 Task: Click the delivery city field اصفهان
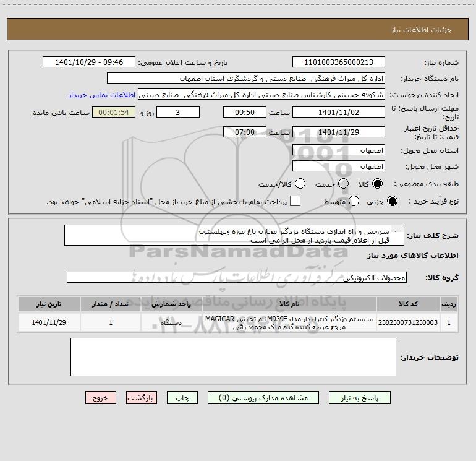pyautogui.click(x=339, y=166)
